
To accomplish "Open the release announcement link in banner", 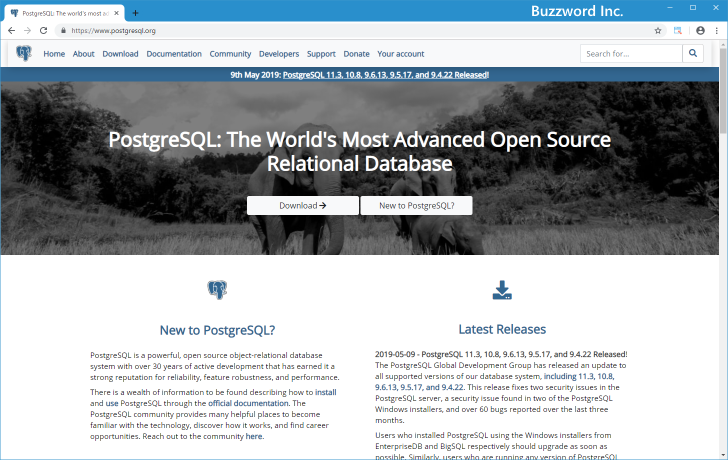I will [385, 75].
